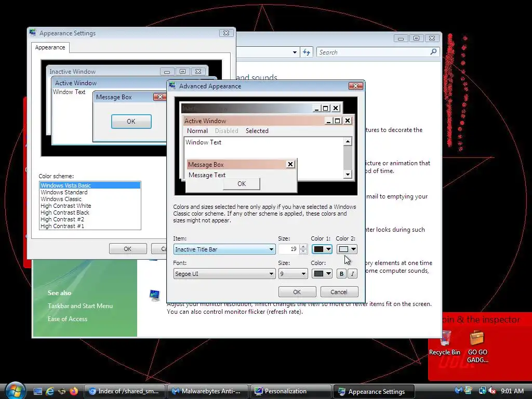Click the preview Active Window minimize icon
The width and height of the screenshot is (532, 399).
tap(328, 121)
